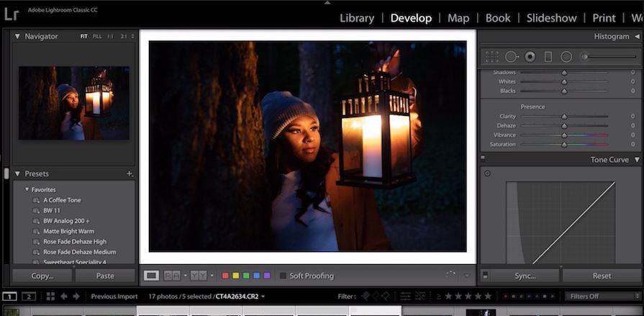Collapse the Favorites preset group

click(27, 189)
